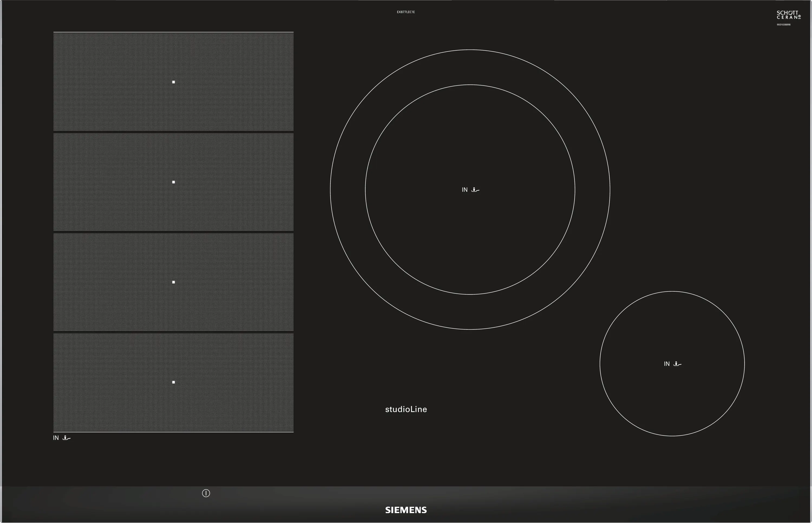Click the SIEMENS brand logo
Screen dimensions: 812x523
point(406,510)
